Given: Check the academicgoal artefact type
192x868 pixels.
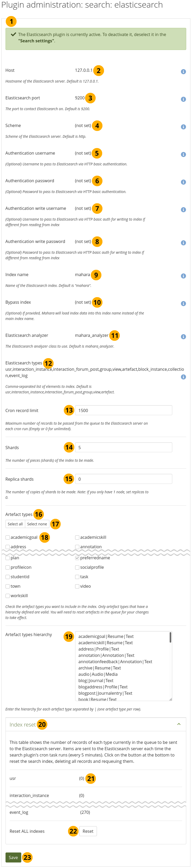Looking at the screenshot, I should (x=8, y=537).
